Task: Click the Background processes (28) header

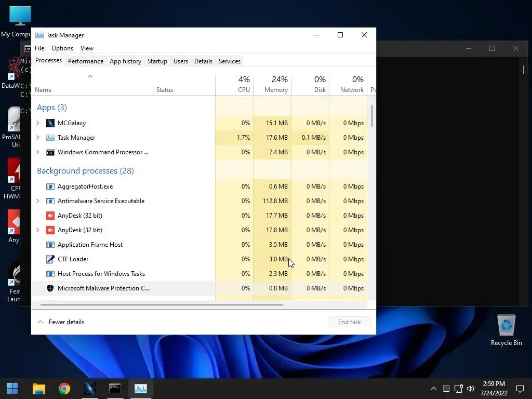Action: (x=86, y=170)
